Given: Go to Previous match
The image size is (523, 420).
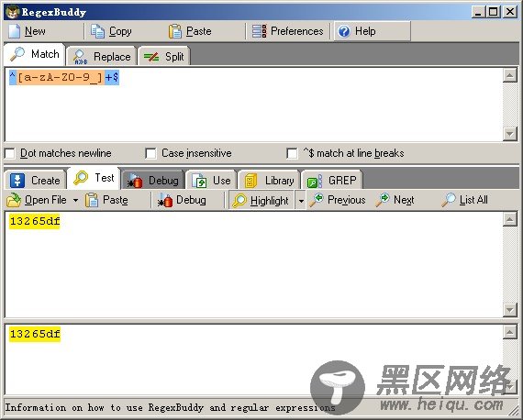Looking at the screenshot, I should 338,200.
